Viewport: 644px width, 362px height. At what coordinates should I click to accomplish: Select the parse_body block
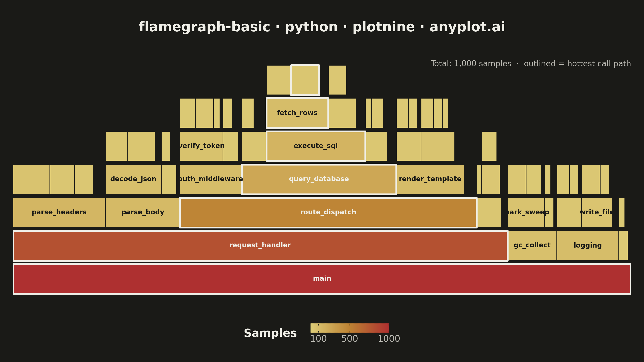(x=143, y=212)
